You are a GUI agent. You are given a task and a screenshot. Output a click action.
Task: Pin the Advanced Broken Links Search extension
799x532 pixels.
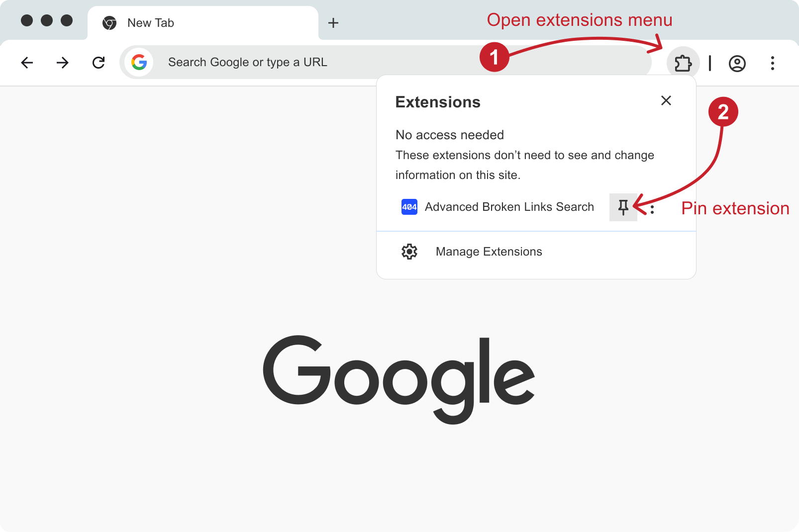tap(623, 207)
